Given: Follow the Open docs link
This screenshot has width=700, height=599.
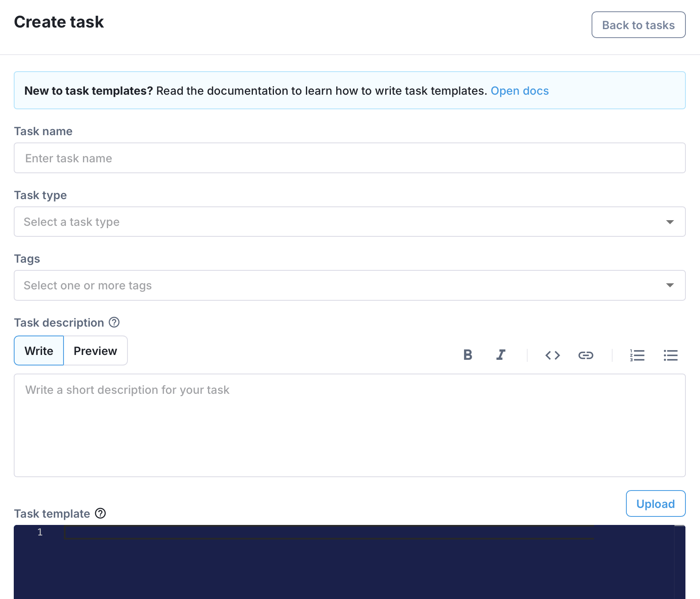Looking at the screenshot, I should (x=520, y=91).
